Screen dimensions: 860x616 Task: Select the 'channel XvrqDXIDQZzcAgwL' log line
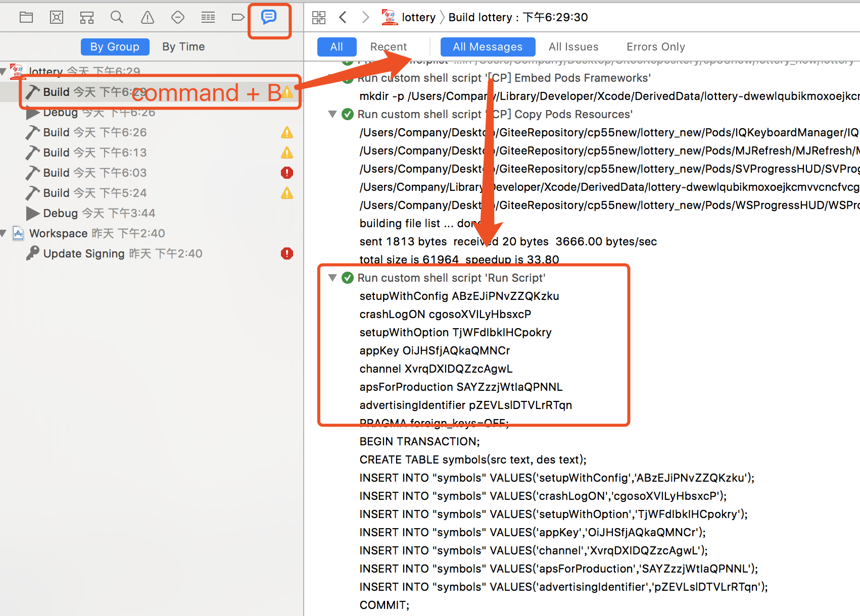point(436,369)
